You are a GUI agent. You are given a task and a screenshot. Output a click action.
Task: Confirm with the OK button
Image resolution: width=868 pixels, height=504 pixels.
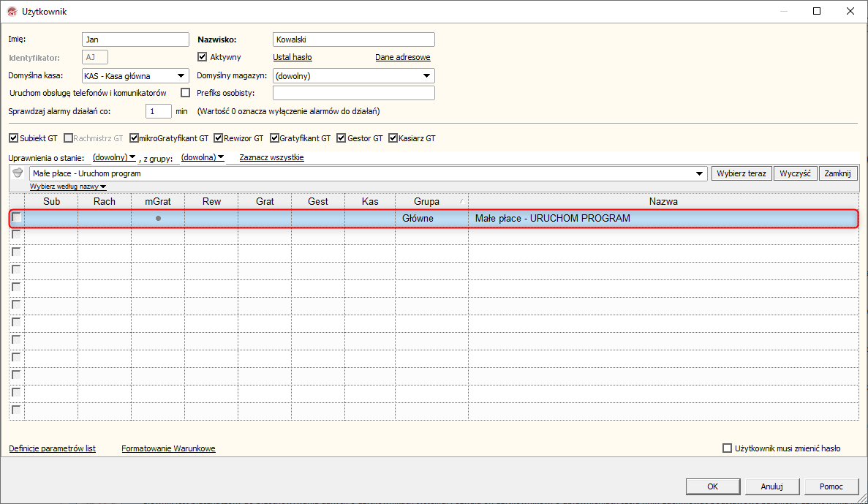(713, 486)
